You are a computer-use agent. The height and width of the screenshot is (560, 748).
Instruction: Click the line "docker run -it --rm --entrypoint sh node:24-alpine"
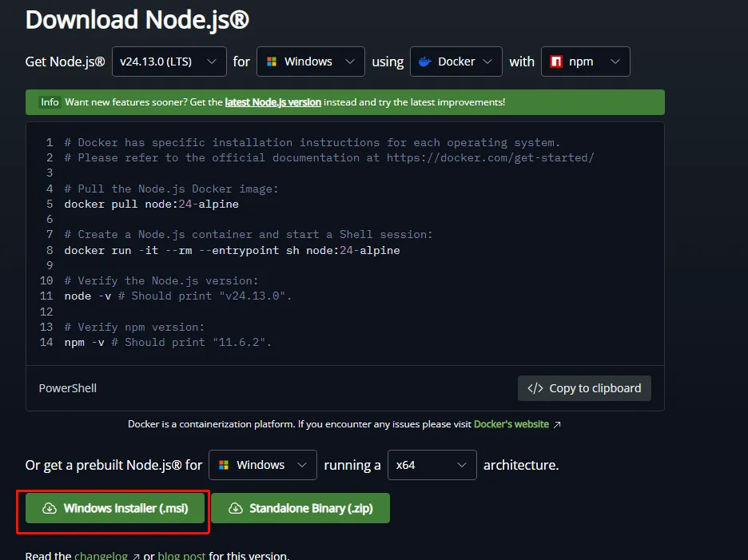pyautogui.click(x=233, y=250)
